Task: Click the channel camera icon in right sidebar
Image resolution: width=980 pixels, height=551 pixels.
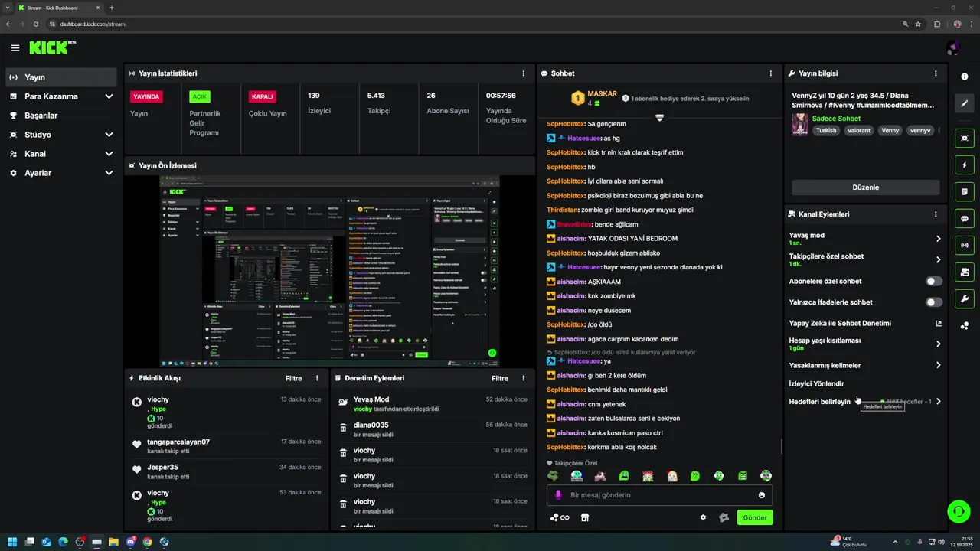Action: (965, 272)
